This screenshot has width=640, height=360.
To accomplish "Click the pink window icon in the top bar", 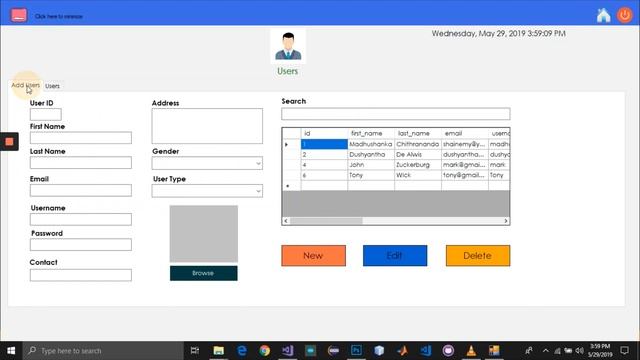I will [x=19, y=16].
